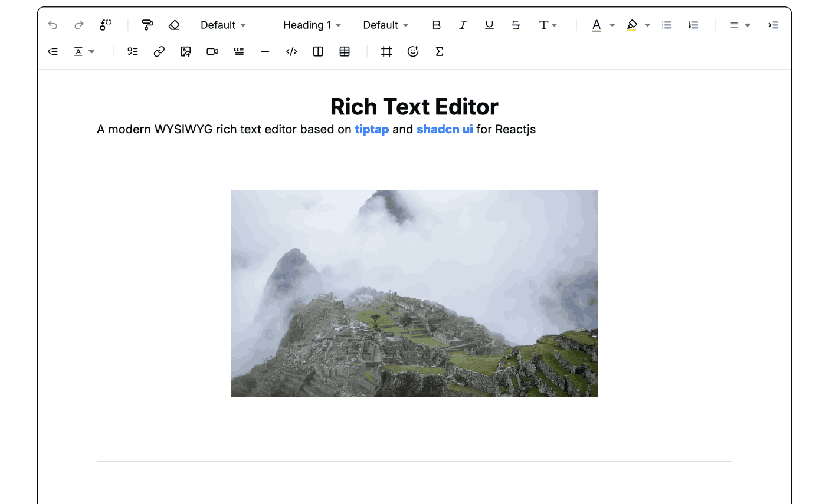Click the hash frame icon
826x504 pixels.
[x=386, y=52]
